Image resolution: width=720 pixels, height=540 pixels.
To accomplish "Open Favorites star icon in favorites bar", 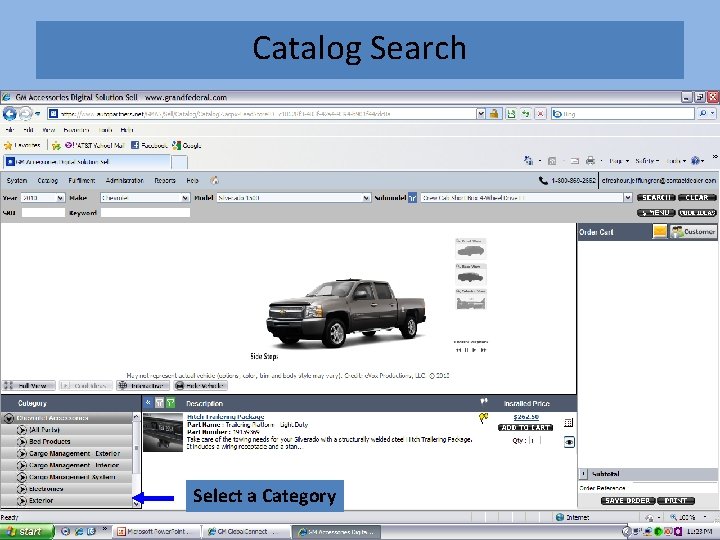I will [22, 146].
